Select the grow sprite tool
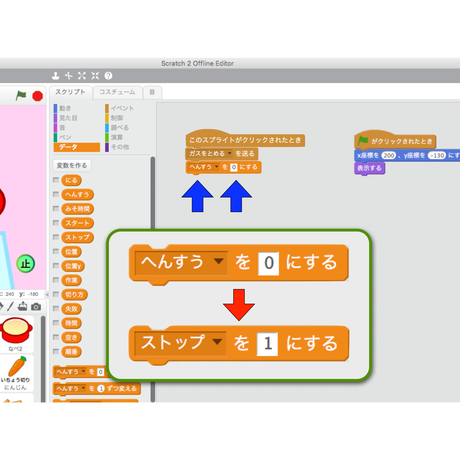460x460 pixels. pos(82,76)
